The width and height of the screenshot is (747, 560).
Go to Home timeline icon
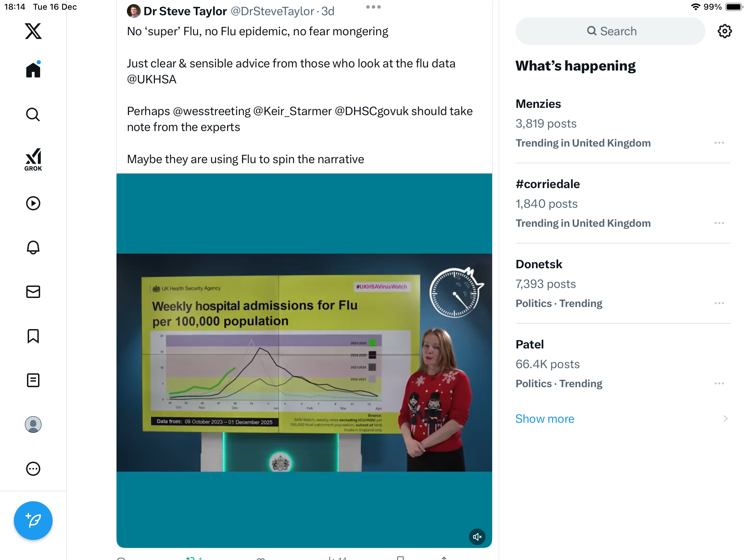tap(33, 70)
